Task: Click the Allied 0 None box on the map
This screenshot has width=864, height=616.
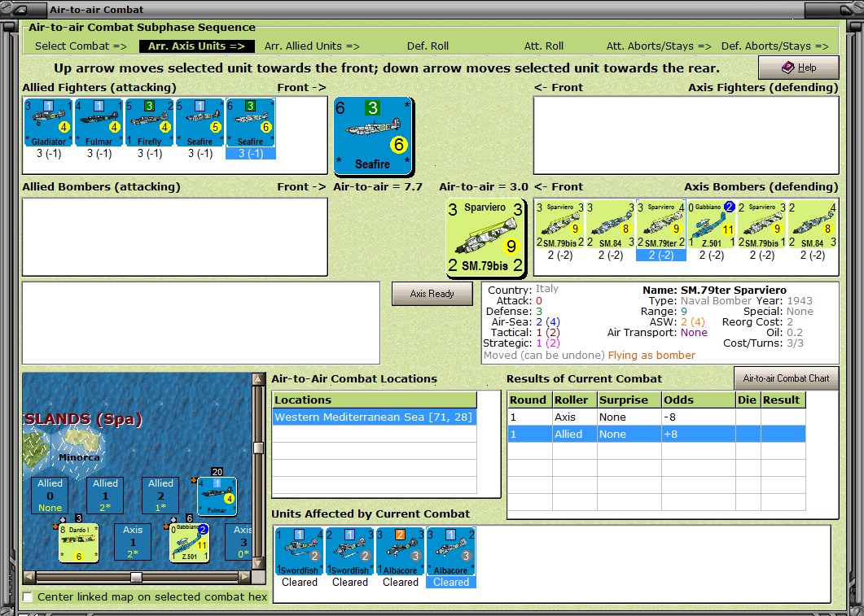Action: coord(50,496)
